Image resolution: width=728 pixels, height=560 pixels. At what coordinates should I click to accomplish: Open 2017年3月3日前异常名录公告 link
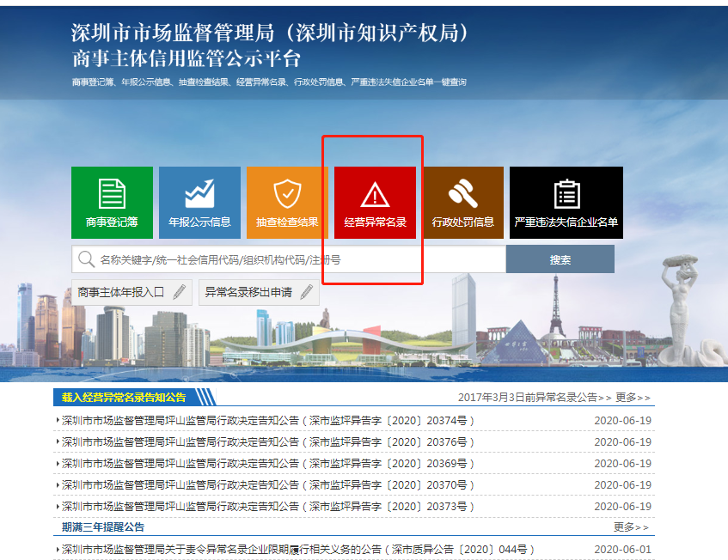pyautogui.click(x=535, y=398)
